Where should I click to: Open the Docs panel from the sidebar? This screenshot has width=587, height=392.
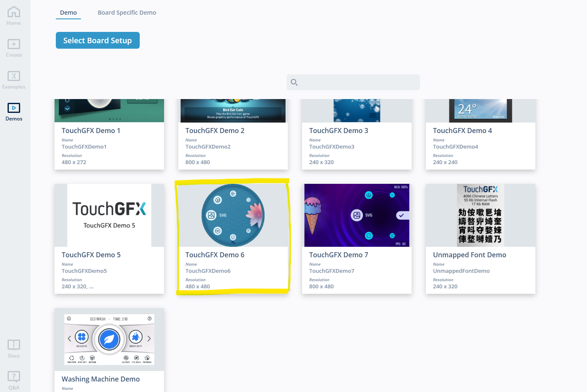(13, 348)
